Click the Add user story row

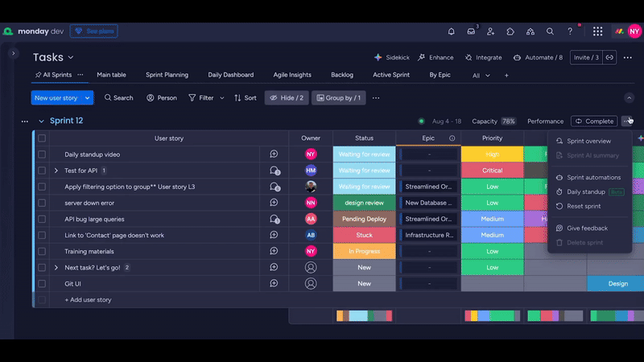click(x=88, y=299)
